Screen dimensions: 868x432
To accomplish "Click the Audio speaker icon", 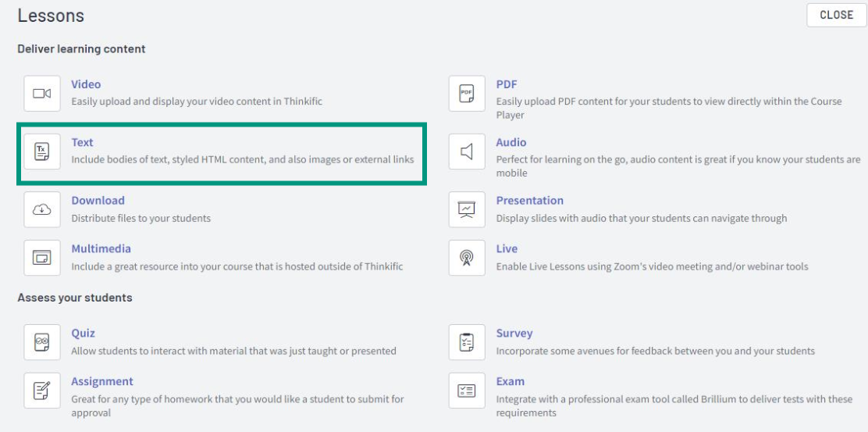I will click(x=467, y=152).
